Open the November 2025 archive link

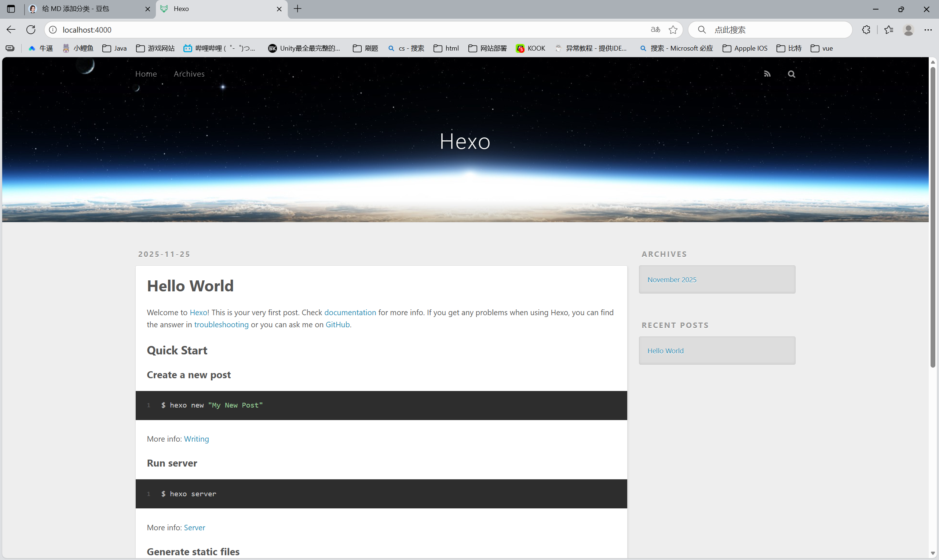(x=672, y=280)
